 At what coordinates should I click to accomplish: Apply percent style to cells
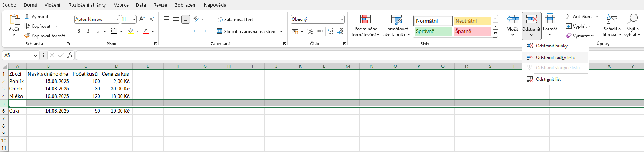tap(310, 32)
